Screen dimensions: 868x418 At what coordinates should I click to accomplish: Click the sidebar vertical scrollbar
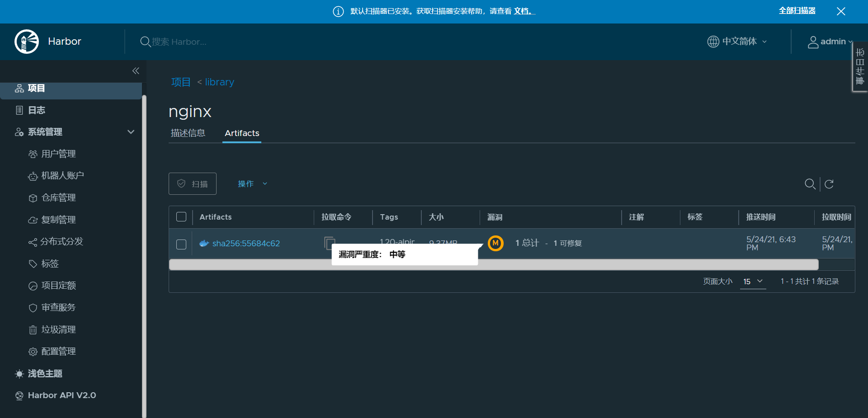pos(144,256)
